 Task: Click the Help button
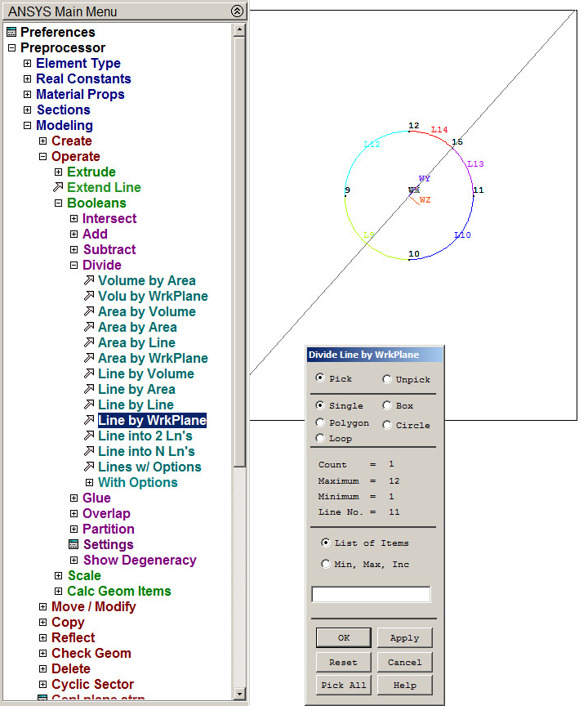(x=404, y=685)
